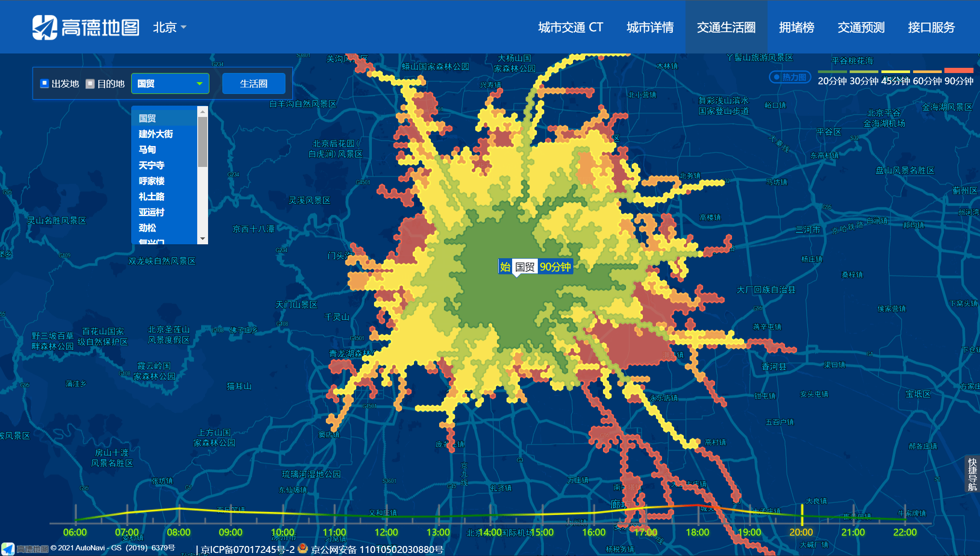Select 天宁寺 in the dropdown list
Viewport: 980px width, 556px height.
(164, 165)
